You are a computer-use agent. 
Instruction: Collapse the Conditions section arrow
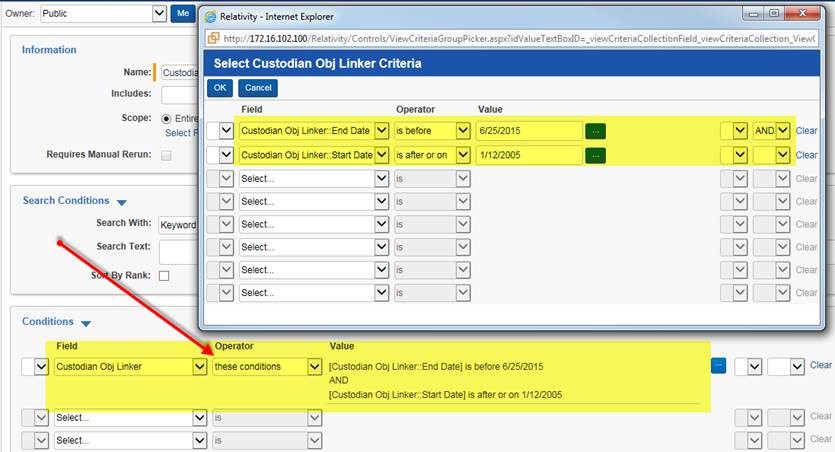click(86, 323)
